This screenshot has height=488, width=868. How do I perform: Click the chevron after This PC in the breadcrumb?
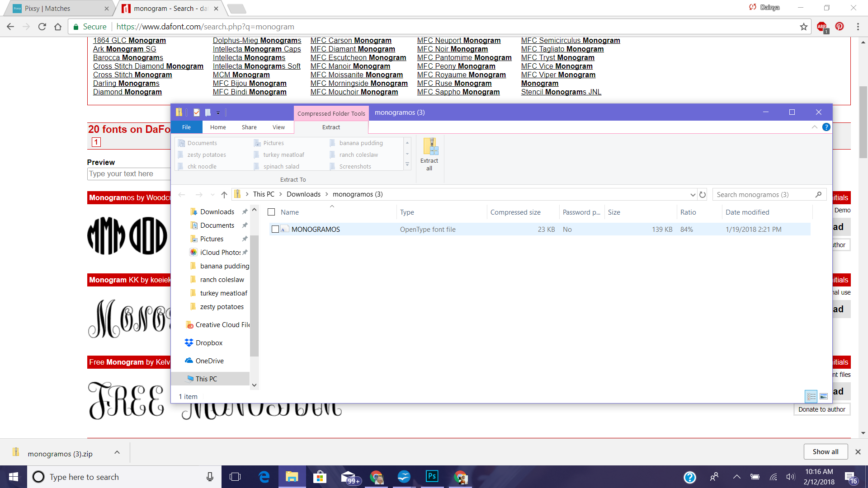tap(280, 194)
